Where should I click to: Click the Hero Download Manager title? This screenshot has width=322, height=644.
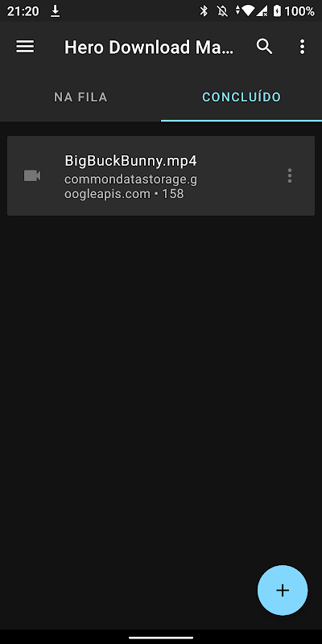tap(149, 47)
